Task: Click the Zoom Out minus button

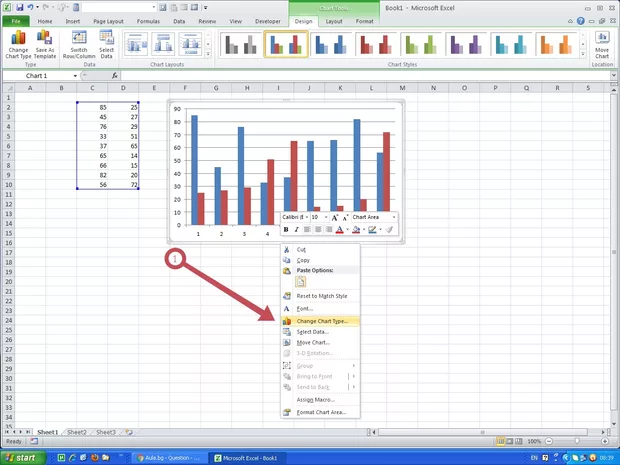Action: coord(549,441)
